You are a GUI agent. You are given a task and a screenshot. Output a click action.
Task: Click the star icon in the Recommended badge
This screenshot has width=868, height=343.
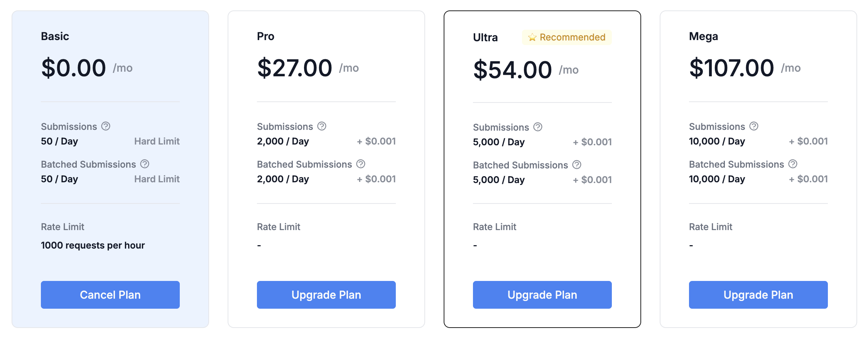(532, 37)
